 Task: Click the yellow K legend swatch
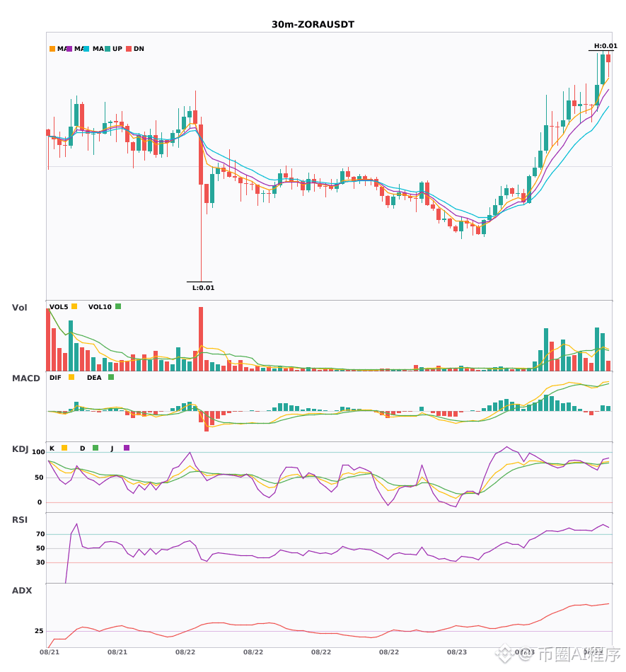pos(64,448)
